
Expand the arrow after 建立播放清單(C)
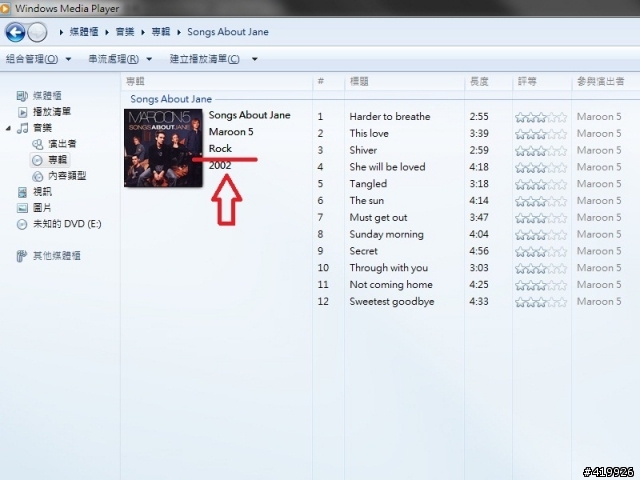click(255, 59)
